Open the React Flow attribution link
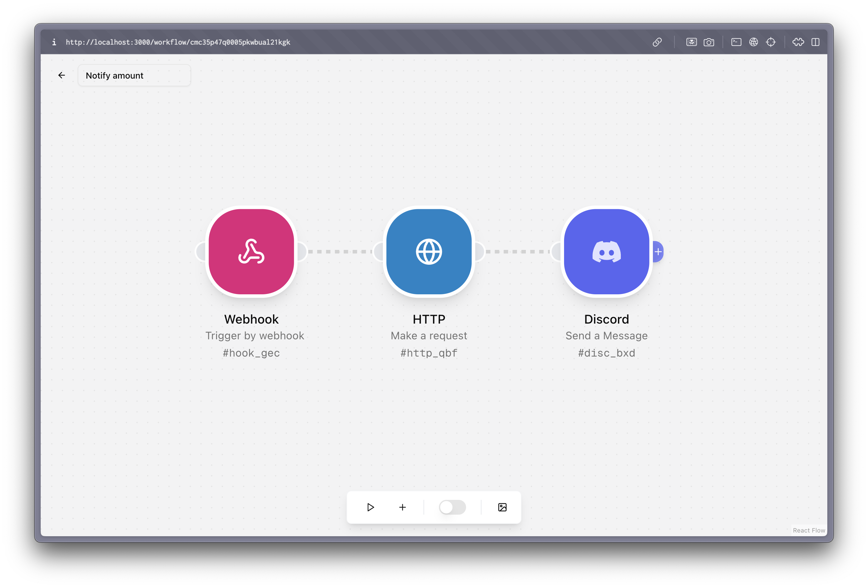Viewport: 868px width, 588px height. (x=809, y=530)
